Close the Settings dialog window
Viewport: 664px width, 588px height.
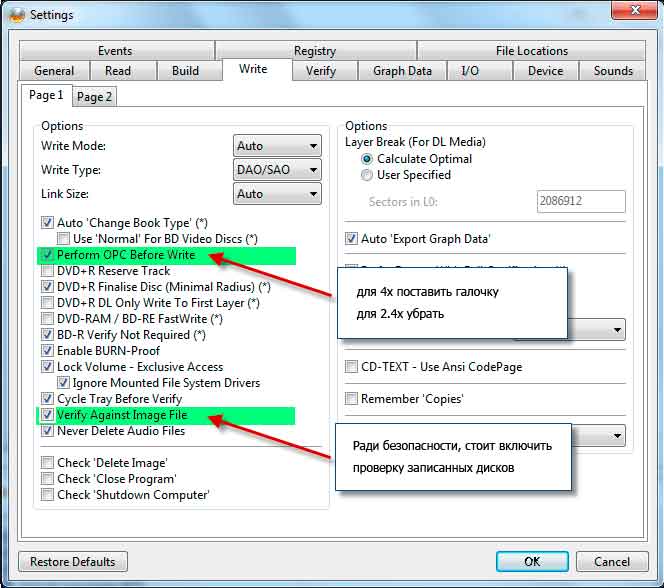[x=628, y=12]
